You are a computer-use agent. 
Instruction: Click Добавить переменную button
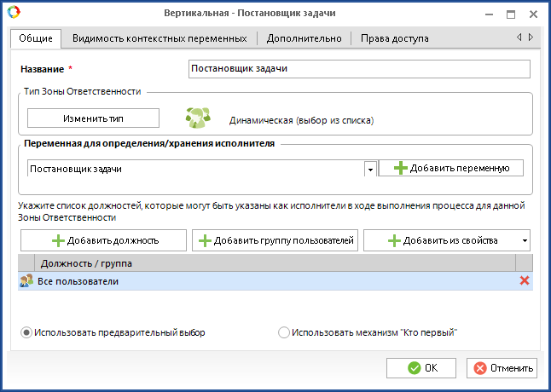451,169
